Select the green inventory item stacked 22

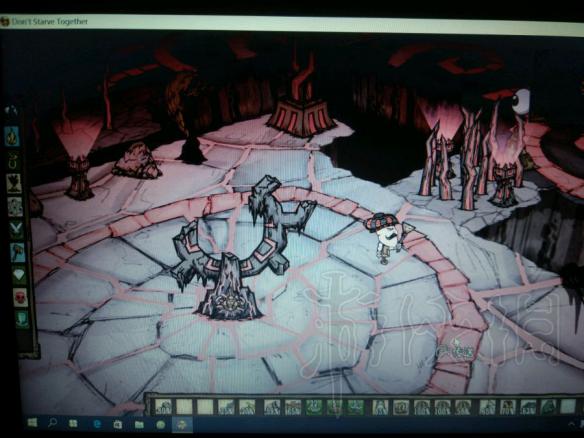pyautogui.click(x=314, y=407)
